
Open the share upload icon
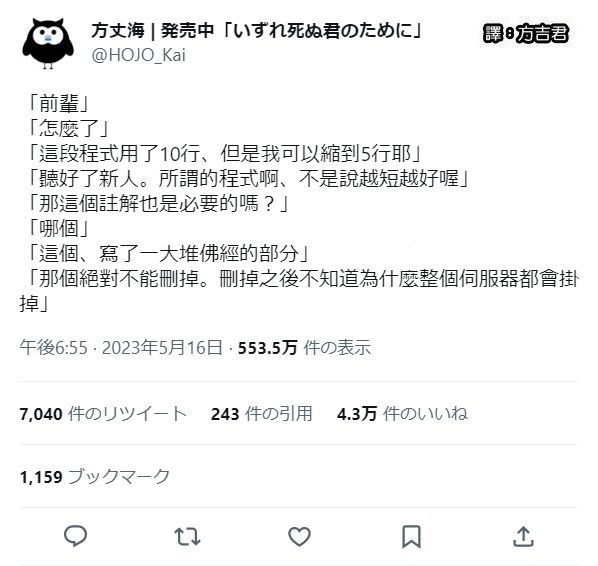point(523,536)
